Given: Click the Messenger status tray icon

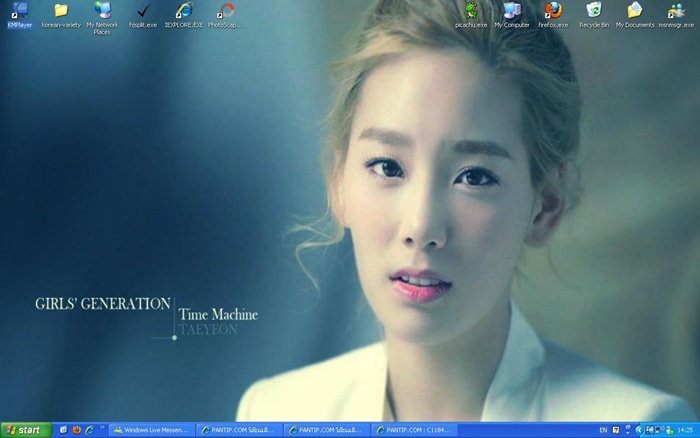Looking at the screenshot, I should (670, 430).
